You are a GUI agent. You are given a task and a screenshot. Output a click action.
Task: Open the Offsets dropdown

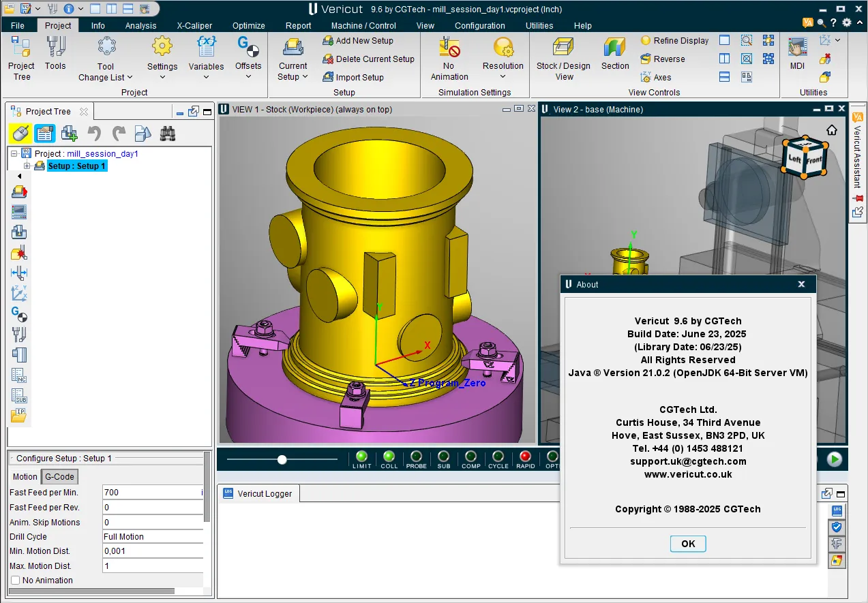[x=248, y=59]
